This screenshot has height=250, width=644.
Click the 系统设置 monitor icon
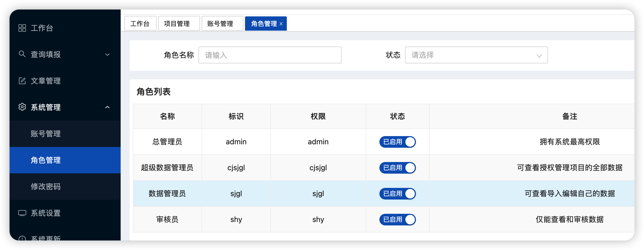pyautogui.click(x=22, y=213)
